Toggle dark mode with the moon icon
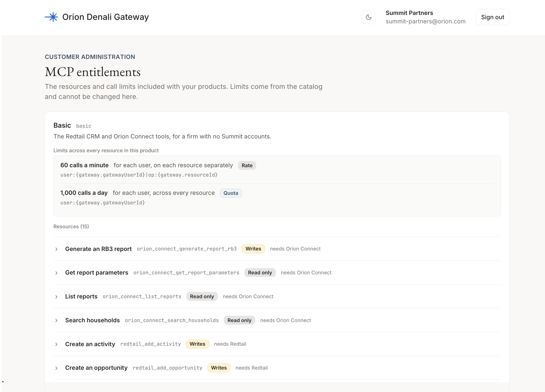Viewport: 545px width, 392px height. click(368, 17)
